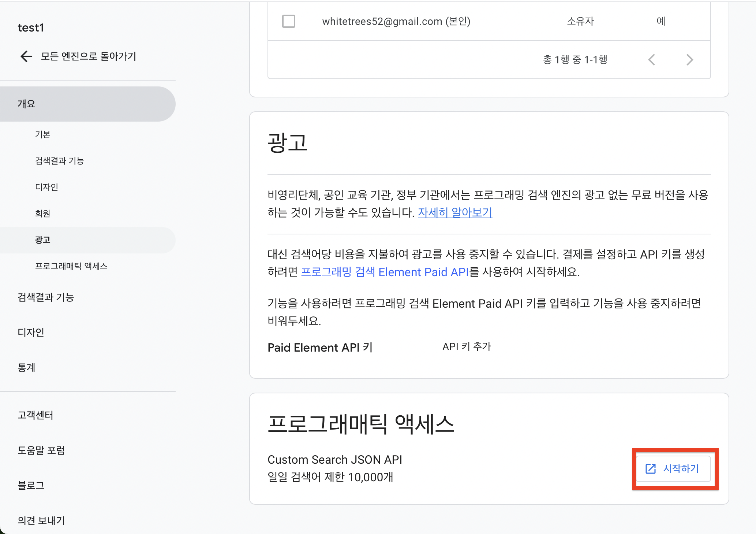Image resolution: width=756 pixels, height=534 pixels.
Task: Select 검색결과 기능 under 개요 submenu
Action: click(x=59, y=161)
